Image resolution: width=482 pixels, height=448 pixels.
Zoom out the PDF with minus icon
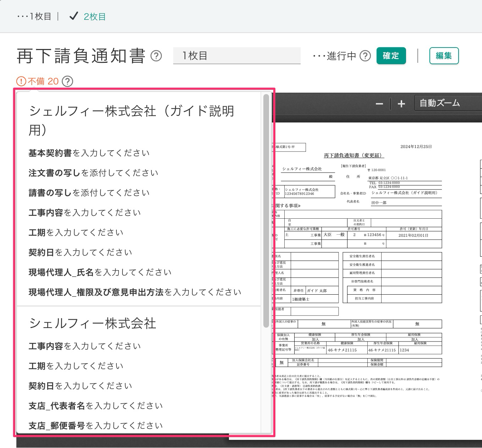coord(379,104)
